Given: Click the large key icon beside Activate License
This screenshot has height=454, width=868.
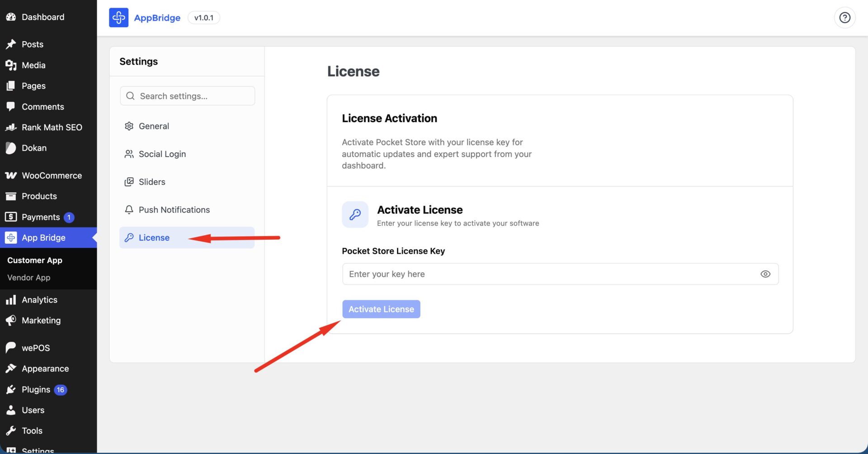Looking at the screenshot, I should coord(355,215).
